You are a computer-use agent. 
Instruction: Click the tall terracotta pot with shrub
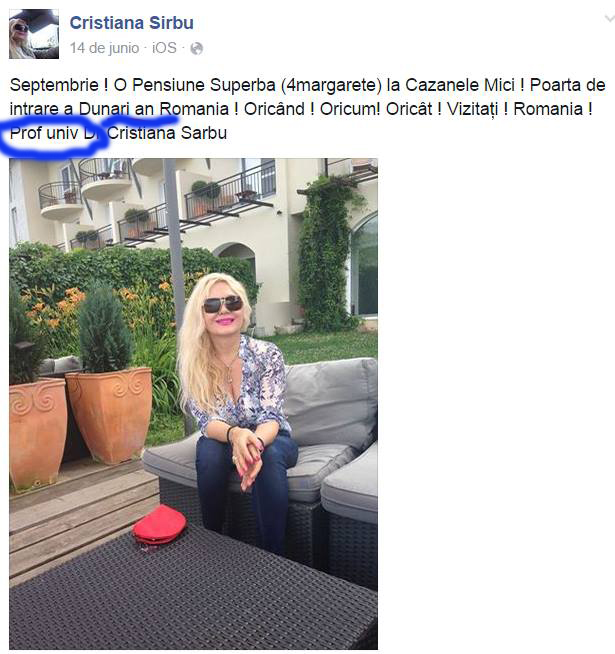[x=108, y=373]
